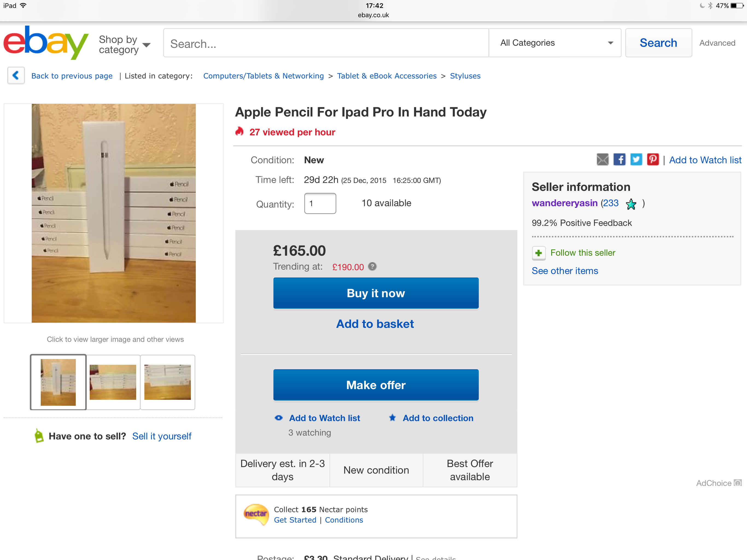This screenshot has width=747, height=560.
Task: Tap the blue back arrow icon
Action: [16, 75]
